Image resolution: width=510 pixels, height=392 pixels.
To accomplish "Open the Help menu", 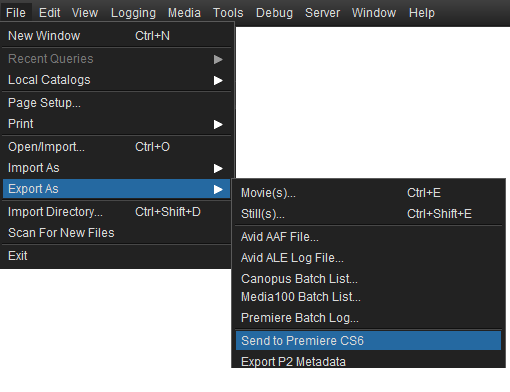I will [x=422, y=13].
